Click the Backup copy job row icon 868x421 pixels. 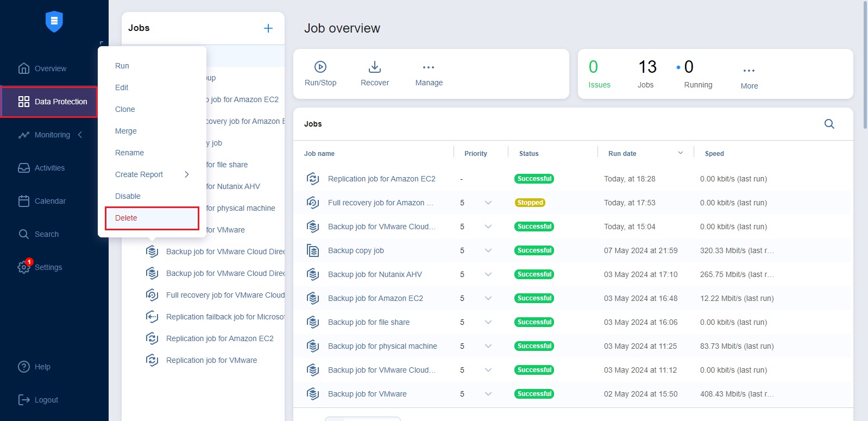[313, 250]
